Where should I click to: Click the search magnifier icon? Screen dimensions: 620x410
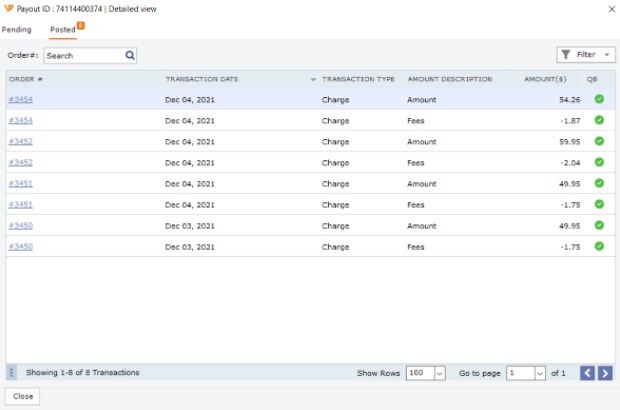pos(130,56)
